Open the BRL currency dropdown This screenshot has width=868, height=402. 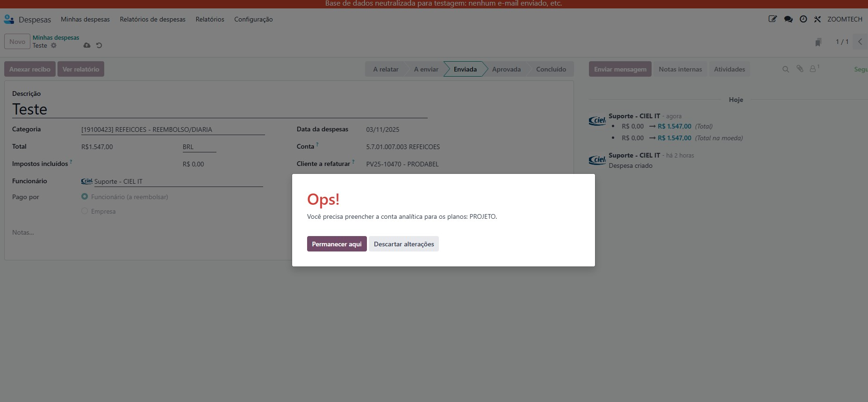tap(199, 147)
